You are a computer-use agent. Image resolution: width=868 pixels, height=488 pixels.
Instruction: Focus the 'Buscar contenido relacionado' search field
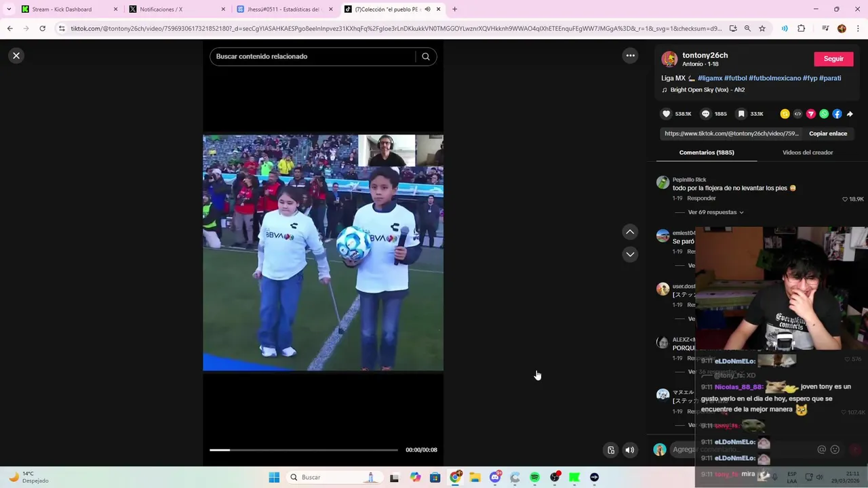click(313, 56)
